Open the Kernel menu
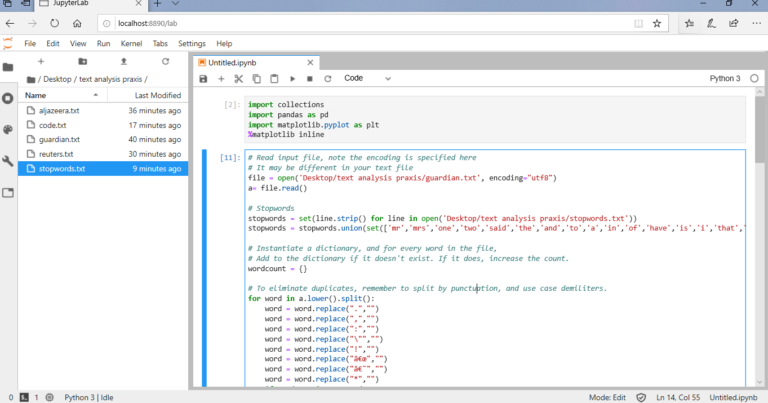The image size is (768, 403). tap(131, 44)
